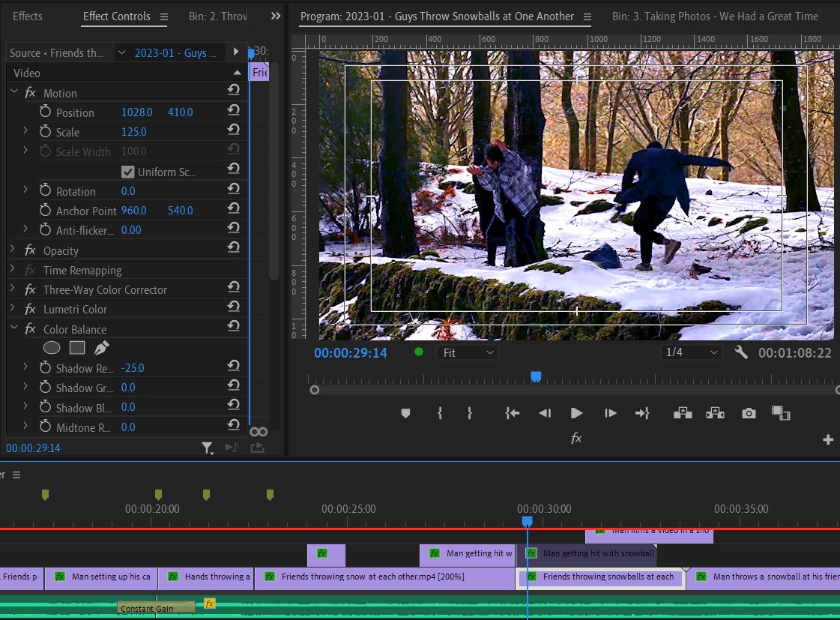Click the Position X value 1028.0
The height and width of the screenshot is (620, 840).
[x=136, y=112]
